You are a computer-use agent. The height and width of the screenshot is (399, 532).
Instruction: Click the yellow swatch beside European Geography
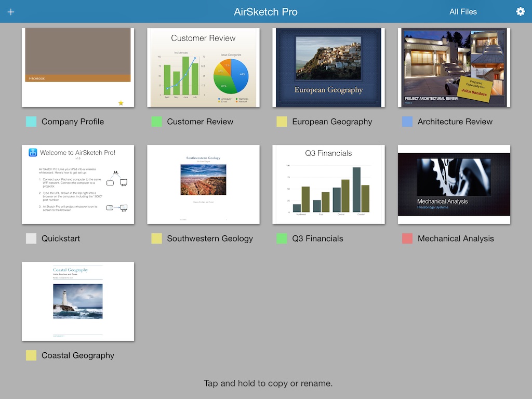tap(282, 122)
